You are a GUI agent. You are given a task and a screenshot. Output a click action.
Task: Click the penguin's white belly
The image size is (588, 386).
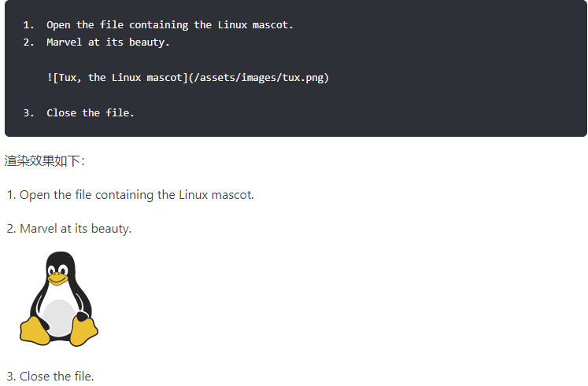pos(58,316)
